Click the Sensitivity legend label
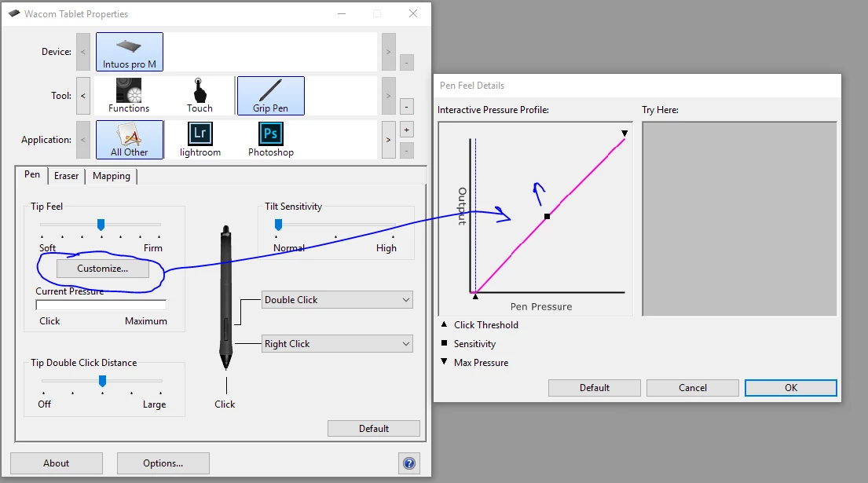The width and height of the screenshot is (868, 483). point(475,344)
